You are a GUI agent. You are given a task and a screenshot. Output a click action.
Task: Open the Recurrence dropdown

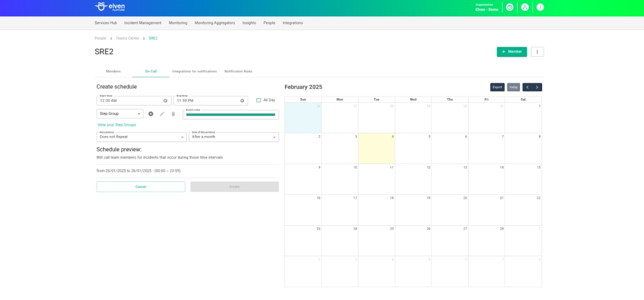point(141,137)
